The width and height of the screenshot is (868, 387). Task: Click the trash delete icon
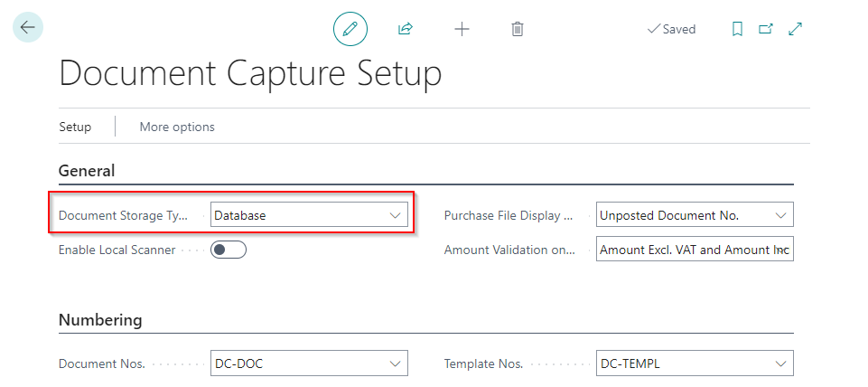(x=518, y=29)
